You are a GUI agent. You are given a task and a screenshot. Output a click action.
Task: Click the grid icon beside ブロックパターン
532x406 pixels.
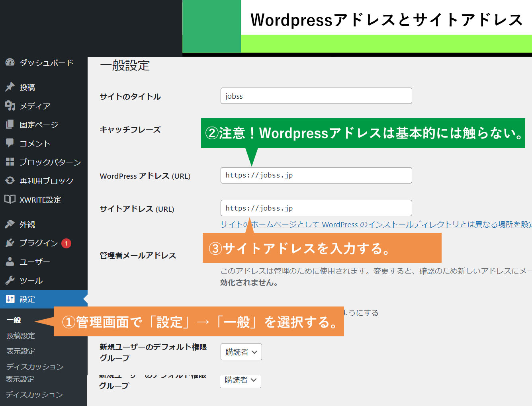[10, 162]
